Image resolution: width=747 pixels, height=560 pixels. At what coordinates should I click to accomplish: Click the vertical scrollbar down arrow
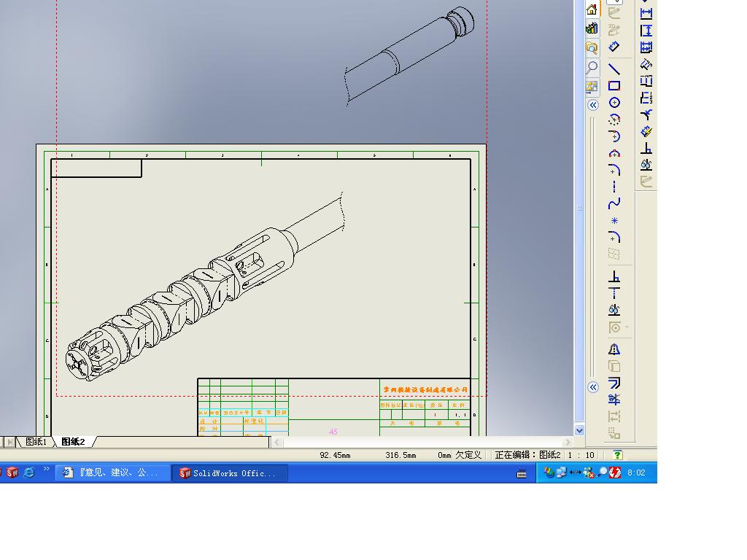pyautogui.click(x=579, y=430)
